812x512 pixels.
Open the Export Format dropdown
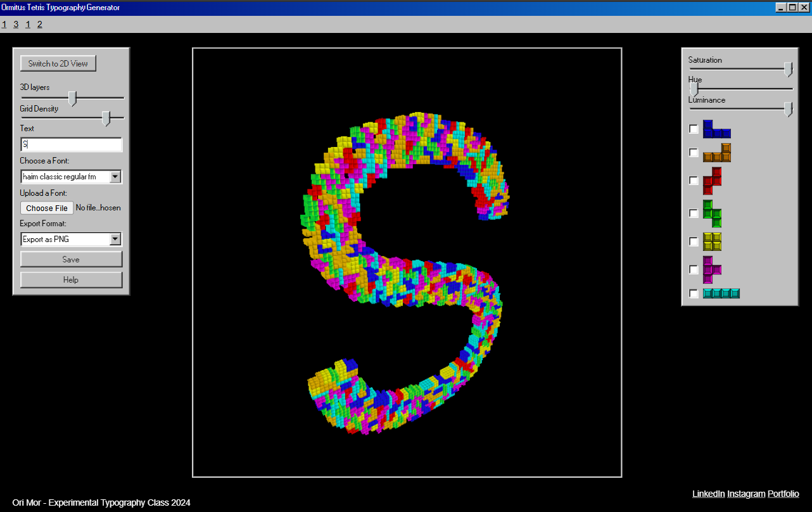point(71,240)
